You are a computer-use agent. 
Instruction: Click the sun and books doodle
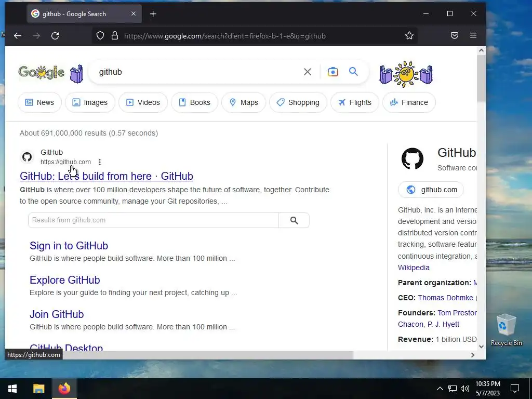point(406,74)
